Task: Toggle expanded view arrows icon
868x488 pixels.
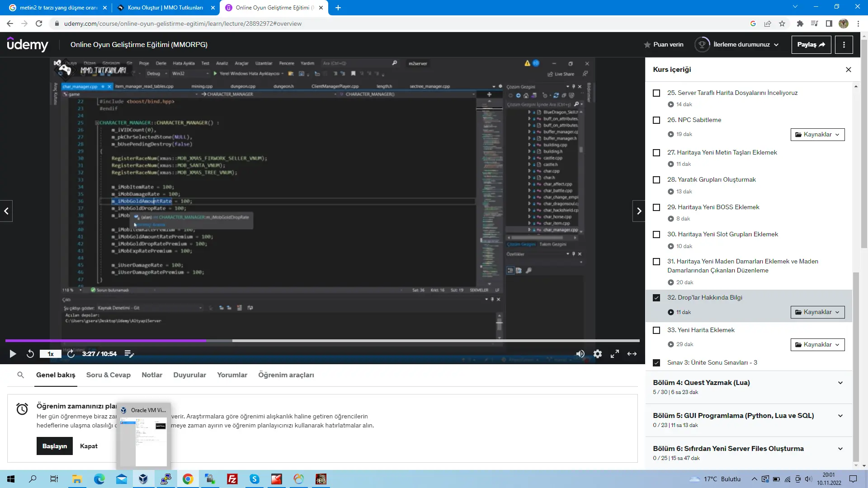Action: pos(632,354)
